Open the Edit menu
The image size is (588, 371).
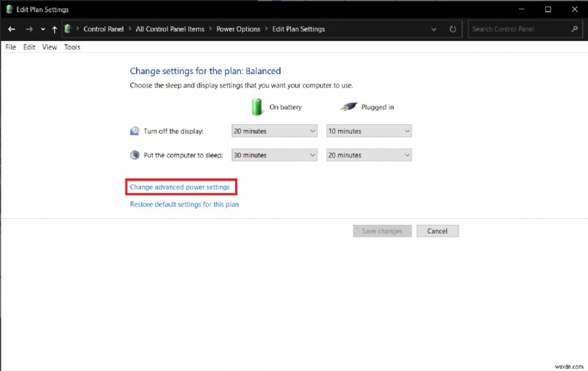pos(29,47)
